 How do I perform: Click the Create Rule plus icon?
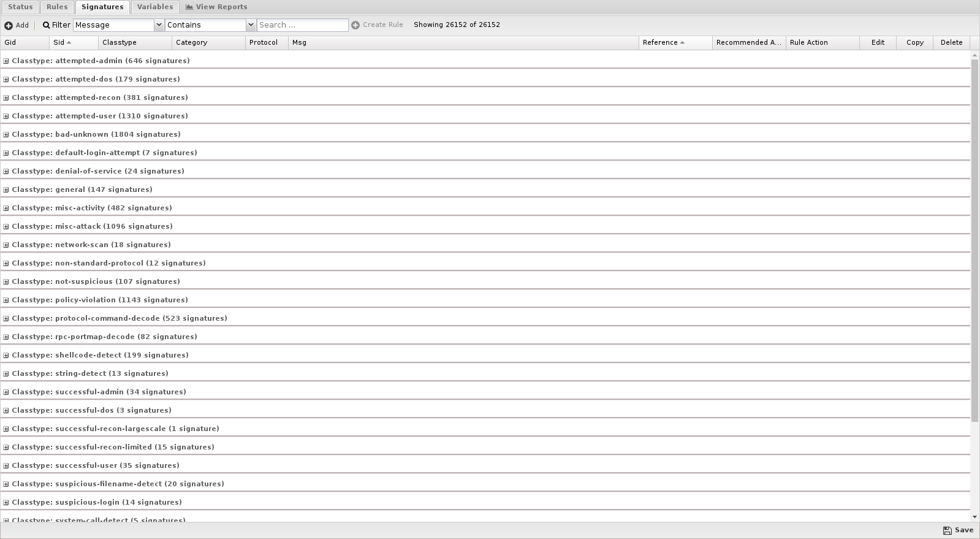click(x=355, y=25)
